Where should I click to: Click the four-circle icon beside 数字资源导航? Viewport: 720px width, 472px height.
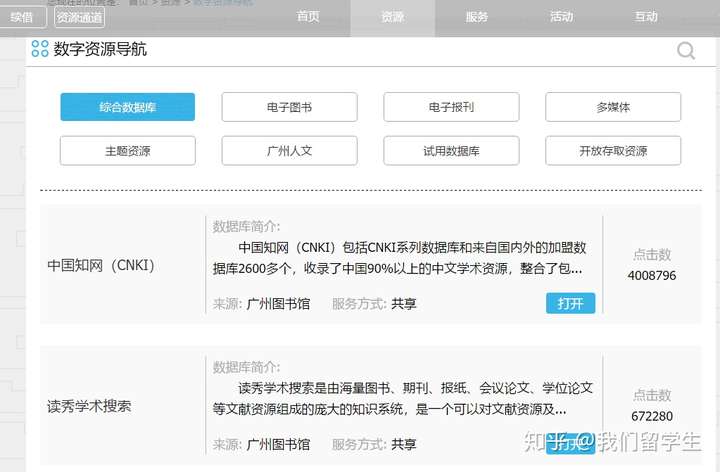click(40, 49)
